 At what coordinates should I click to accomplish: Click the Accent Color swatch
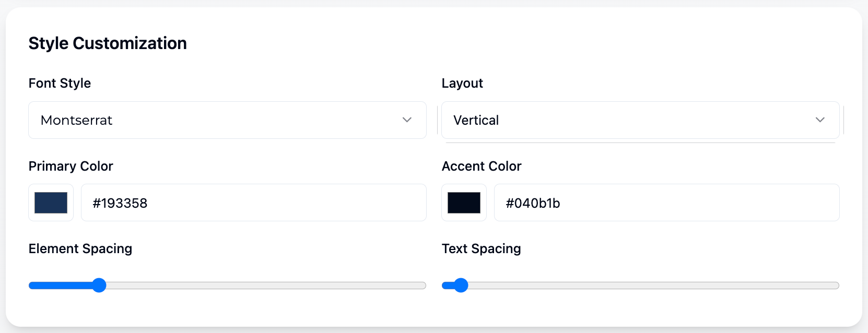(464, 203)
